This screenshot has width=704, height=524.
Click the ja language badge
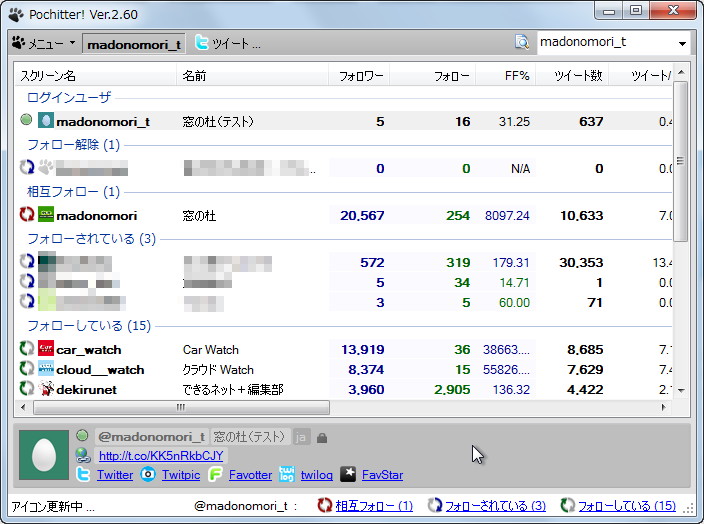(x=301, y=437)
